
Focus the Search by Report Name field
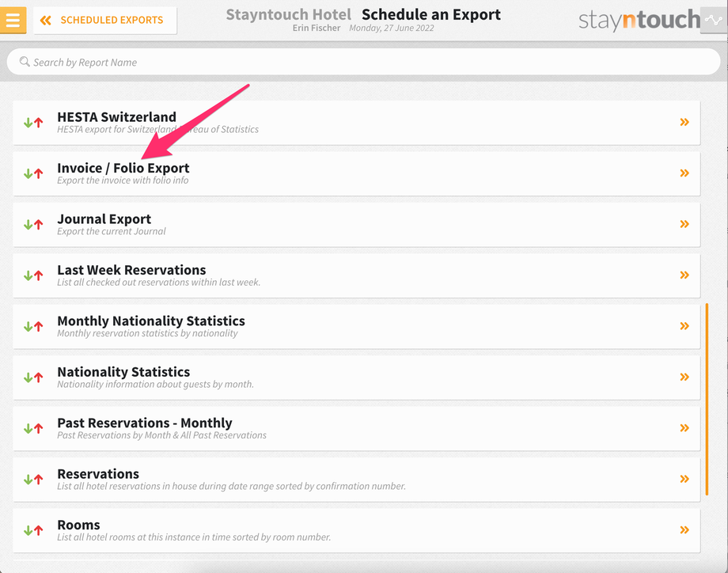[x=363, y=62]
